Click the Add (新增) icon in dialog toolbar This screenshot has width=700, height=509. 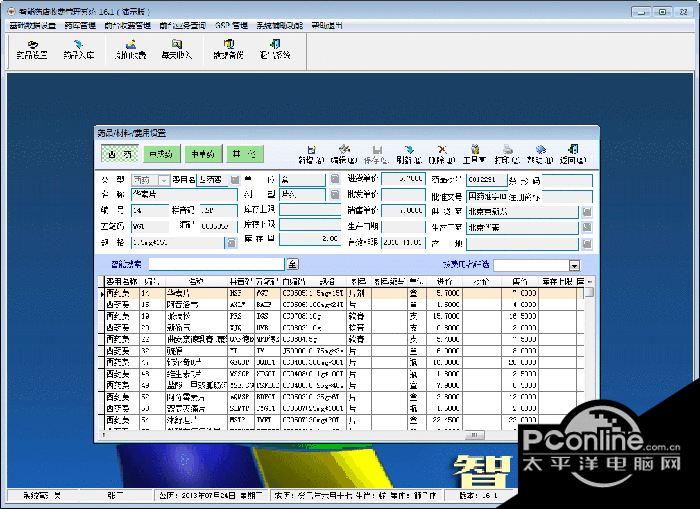point(311,153)
